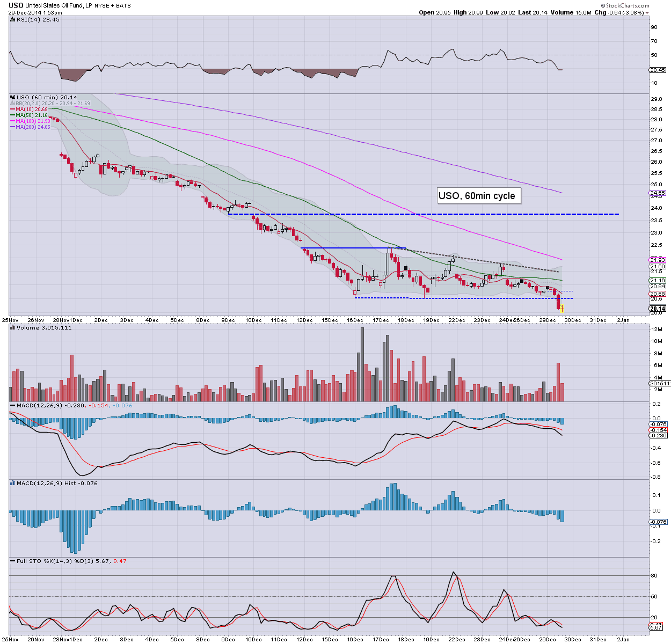
Task: Click the 'NYSE + BATS' exchange label
Action: (114, 5)
